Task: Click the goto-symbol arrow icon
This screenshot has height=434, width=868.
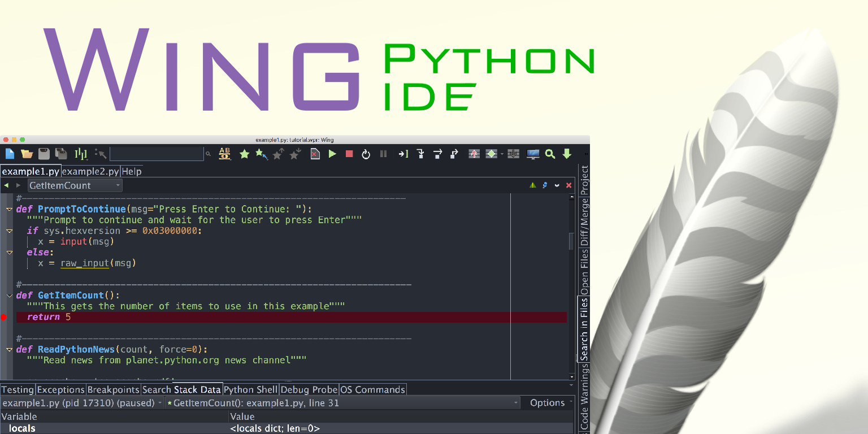Action: pos(101,154)
